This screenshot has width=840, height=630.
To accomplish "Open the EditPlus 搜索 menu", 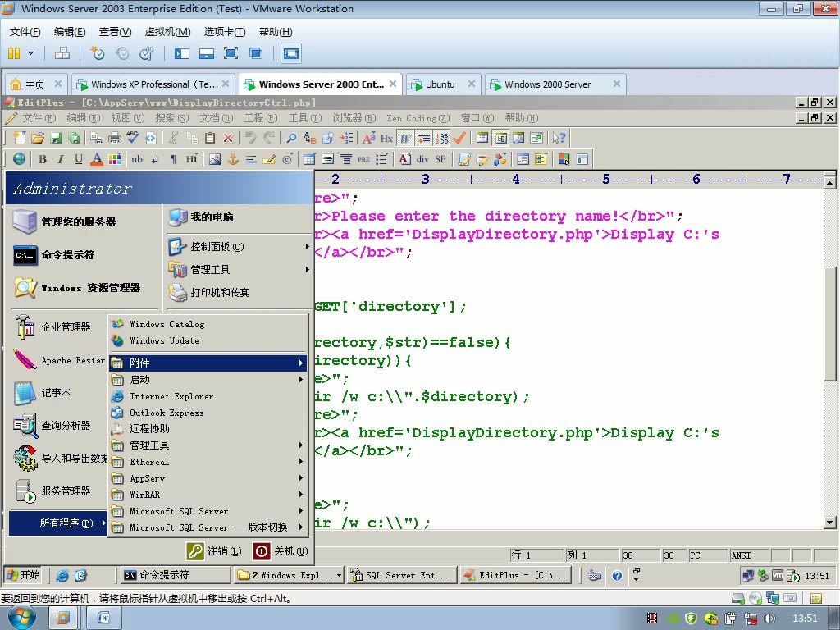I will pos(171,118).
